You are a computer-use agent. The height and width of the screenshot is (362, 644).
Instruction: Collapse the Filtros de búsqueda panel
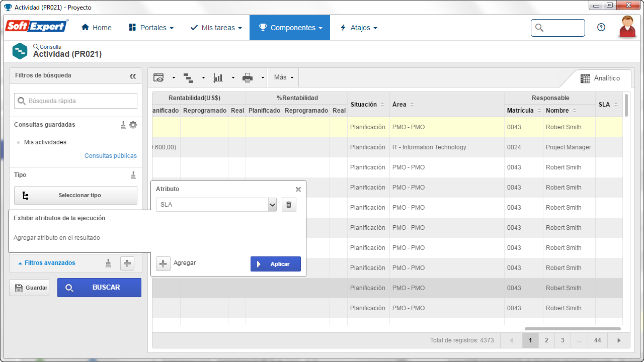click(x=133, y=76)
